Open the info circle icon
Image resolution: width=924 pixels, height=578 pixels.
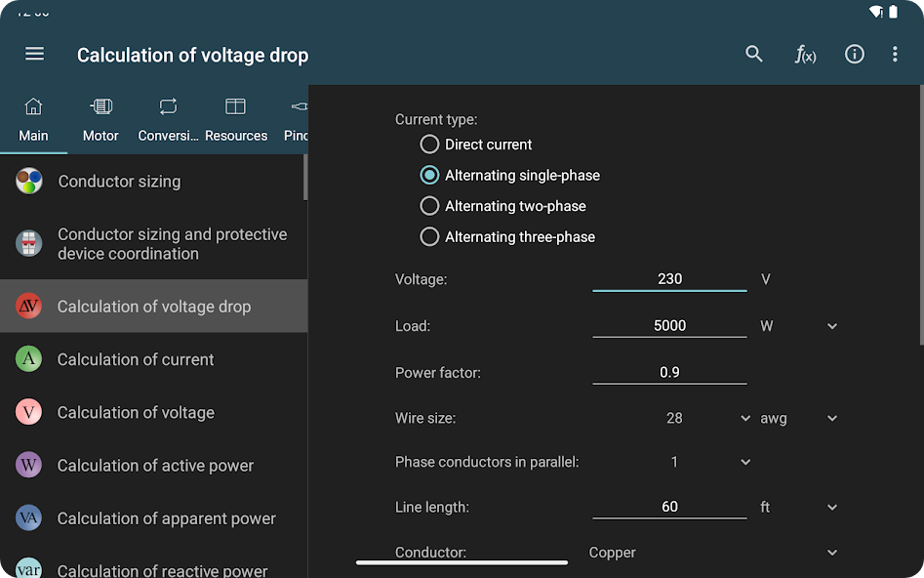[855, 55]
